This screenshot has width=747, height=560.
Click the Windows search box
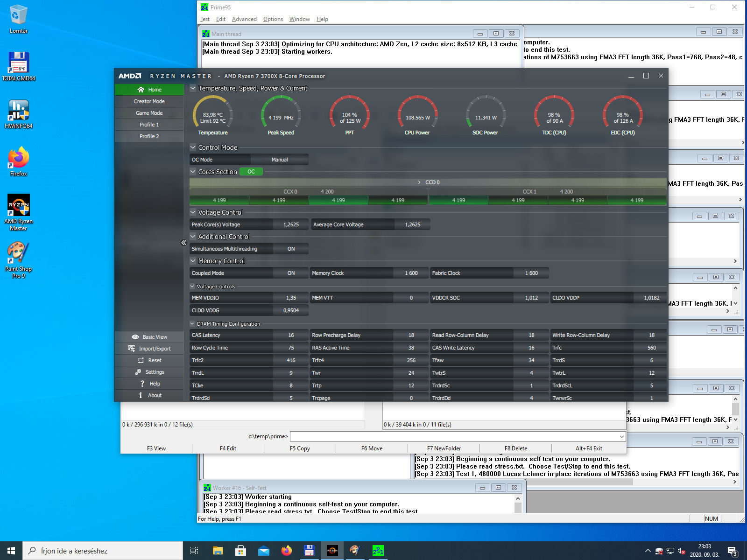[x=103, y=551]
